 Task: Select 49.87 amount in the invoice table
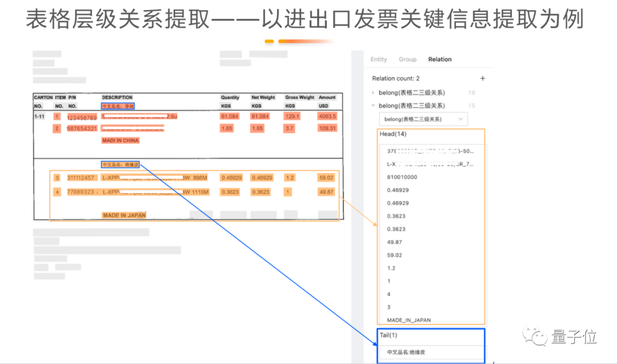(326, 192)
